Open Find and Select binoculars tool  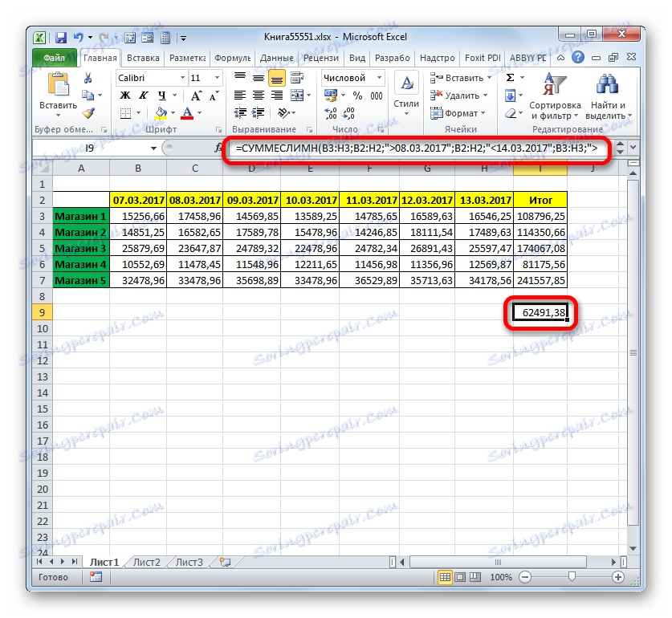click(x=607, y=97)
